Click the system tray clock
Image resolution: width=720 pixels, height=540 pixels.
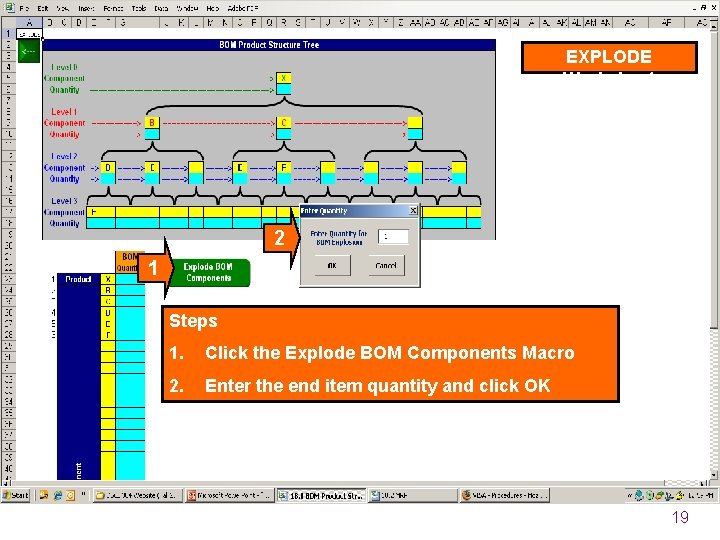coord(701,495)
